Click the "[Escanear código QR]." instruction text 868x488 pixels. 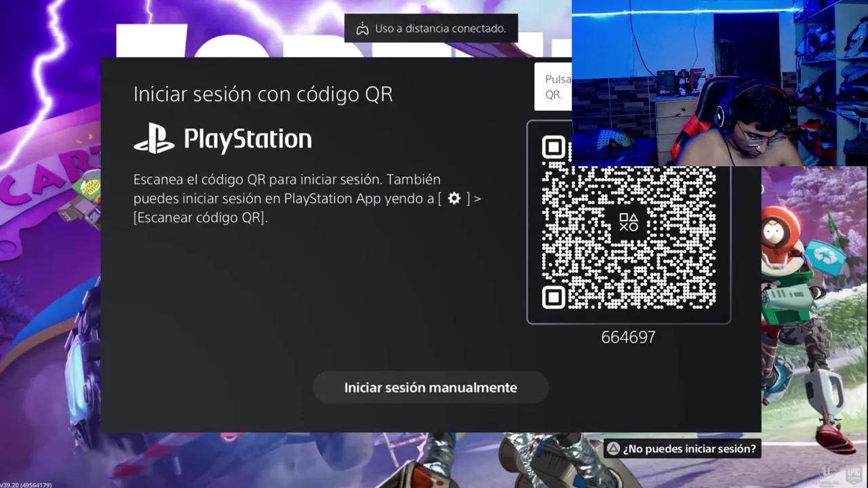tap(201, 218)
